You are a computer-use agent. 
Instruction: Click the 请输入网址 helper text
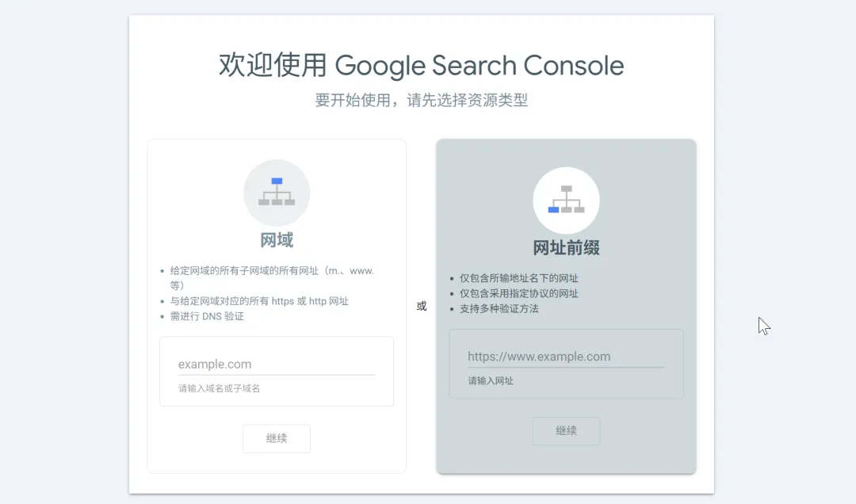click(x=491, y=380)
